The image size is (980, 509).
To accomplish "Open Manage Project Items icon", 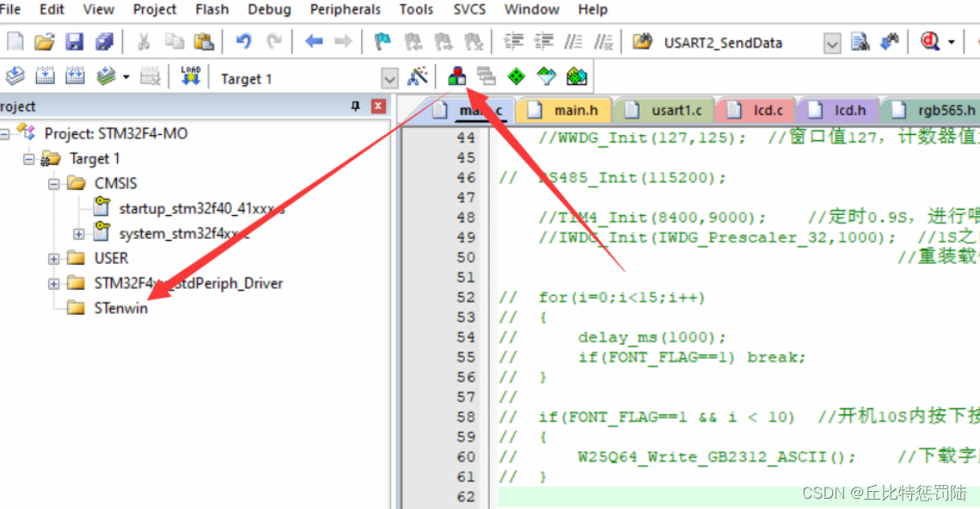I will click(456, 77).
